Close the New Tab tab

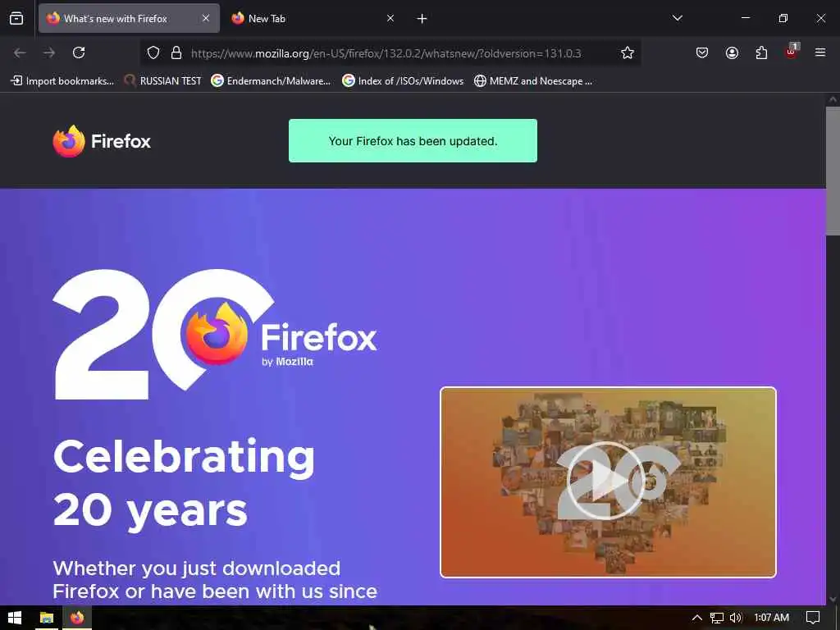click(x=390, y=18)
